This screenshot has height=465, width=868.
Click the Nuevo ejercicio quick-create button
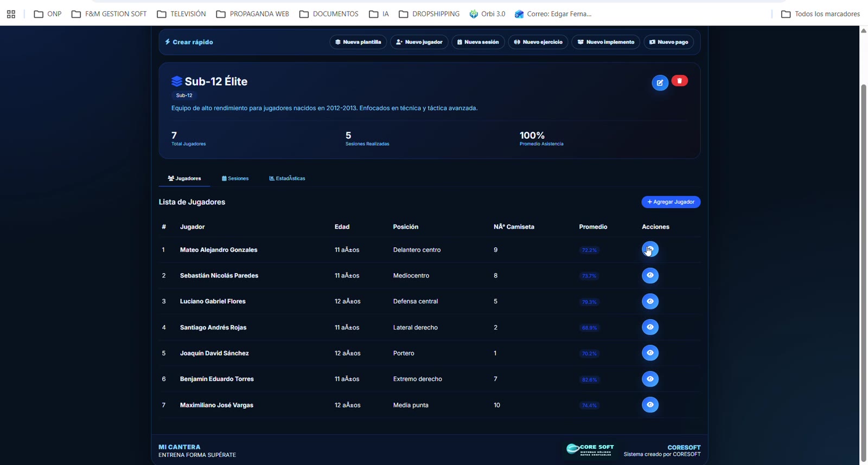pos(538,42)
